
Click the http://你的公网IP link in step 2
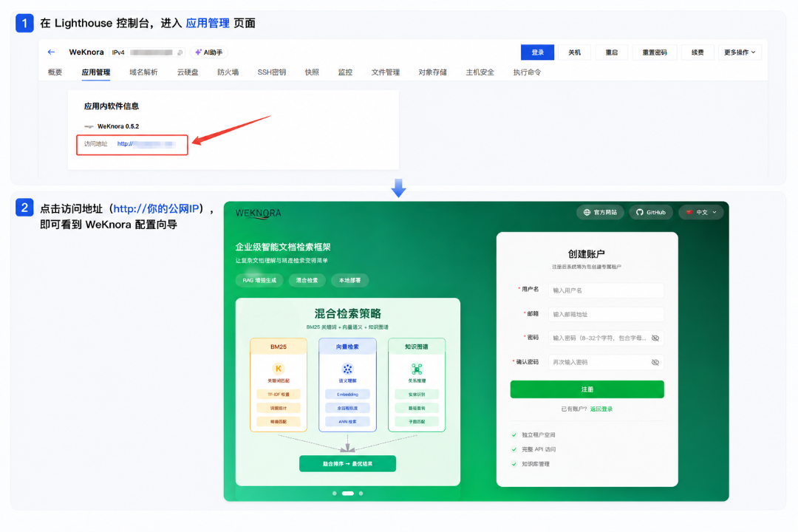156,208
